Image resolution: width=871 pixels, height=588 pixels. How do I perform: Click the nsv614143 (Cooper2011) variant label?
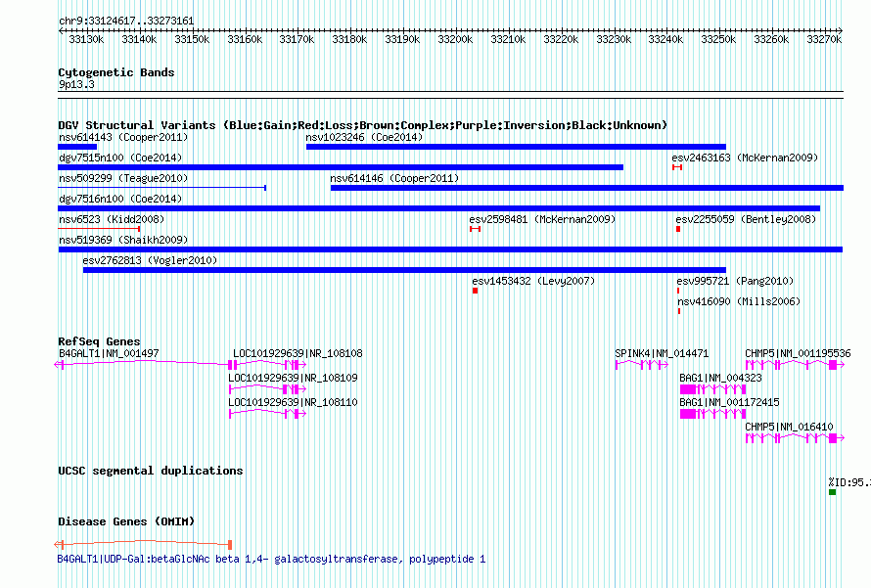point(123,137)
